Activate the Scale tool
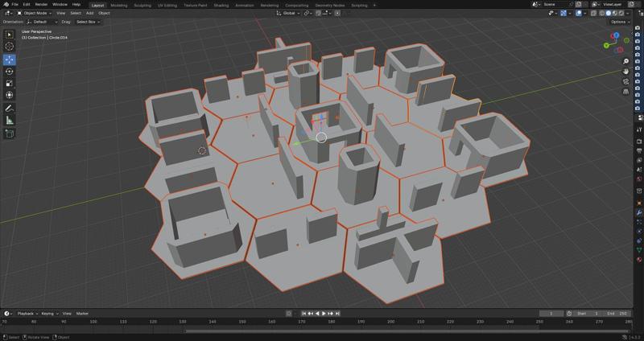This screenshot has width=644, height=341. tap(9, 84)
